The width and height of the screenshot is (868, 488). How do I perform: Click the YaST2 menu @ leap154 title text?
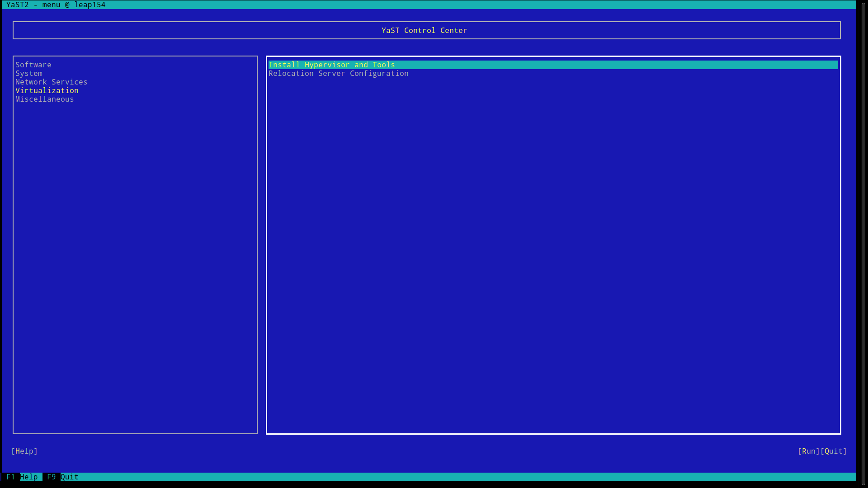point(56,5)
